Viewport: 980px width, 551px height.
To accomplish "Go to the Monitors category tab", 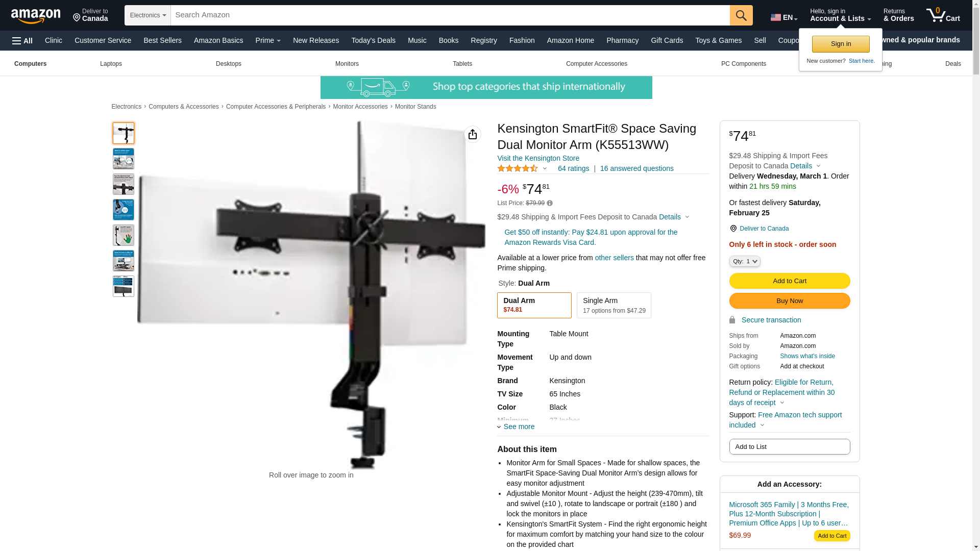I will tap(347, 64).
